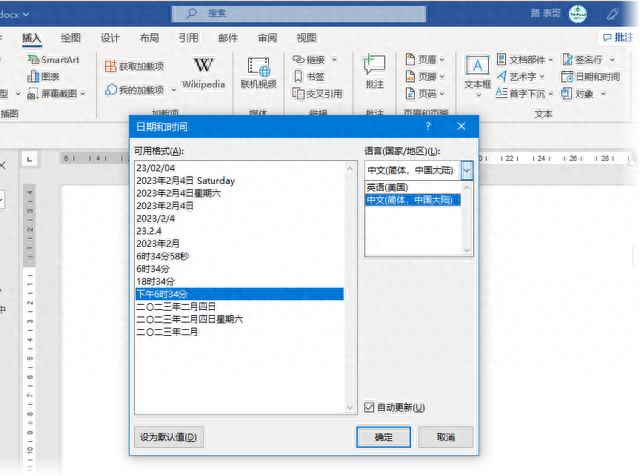
Task: Expand the signature line dropdown arrow
Action: [x=612, y=60]
